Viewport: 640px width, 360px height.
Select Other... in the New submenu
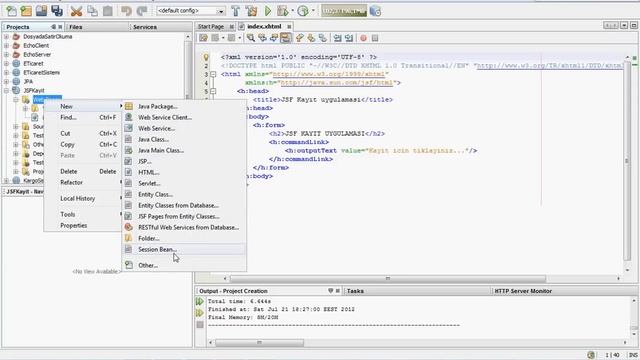pyautogui.click(x=184, y=265)
